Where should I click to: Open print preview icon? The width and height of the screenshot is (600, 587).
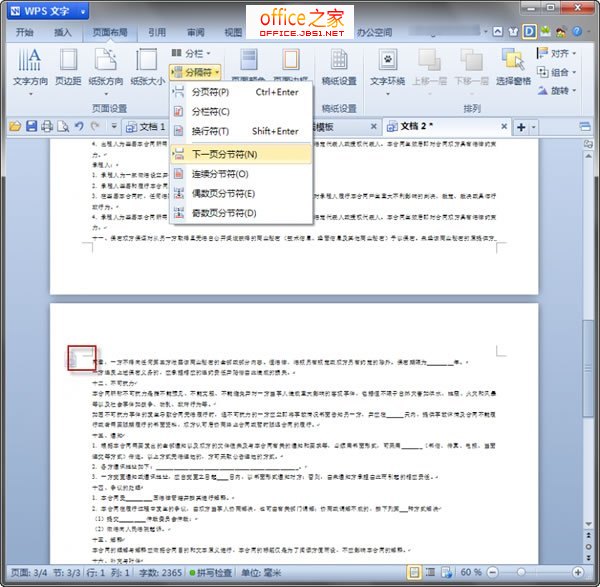pos(63,126)
